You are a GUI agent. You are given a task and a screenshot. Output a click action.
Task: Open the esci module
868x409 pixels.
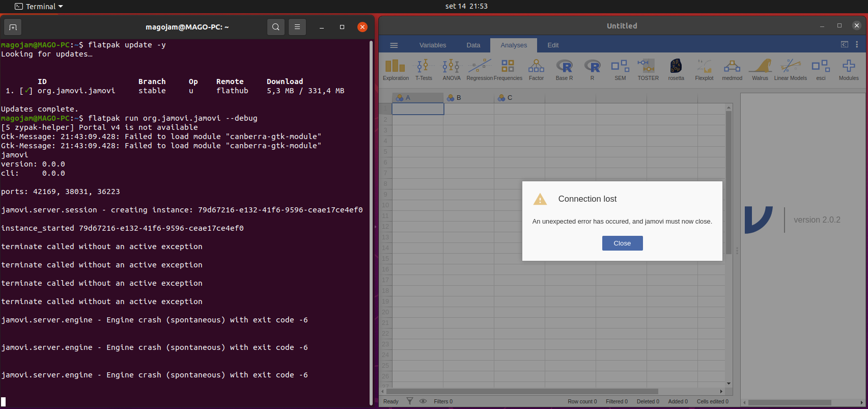pos(821,70)
